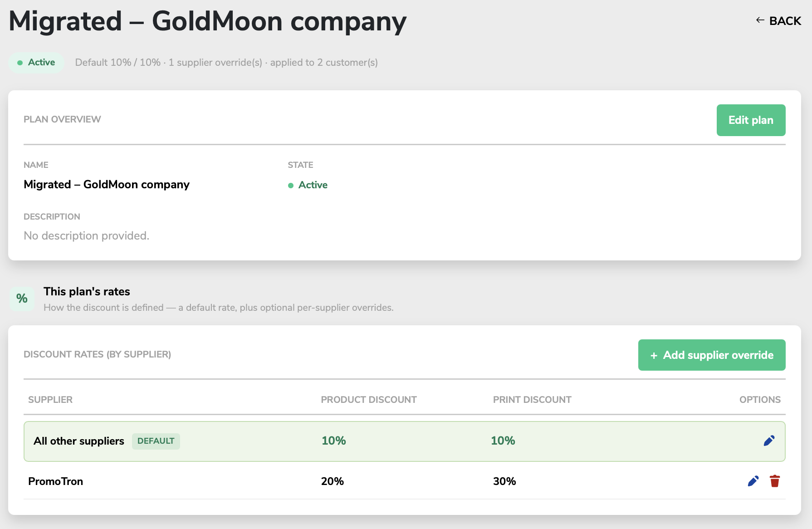812x529 pixels.
Task: Add a supplier override
Action: [712, 355]
